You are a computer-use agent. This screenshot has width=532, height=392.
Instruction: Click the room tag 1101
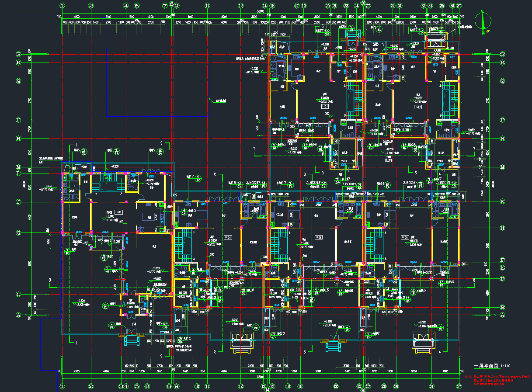(325, 106)
